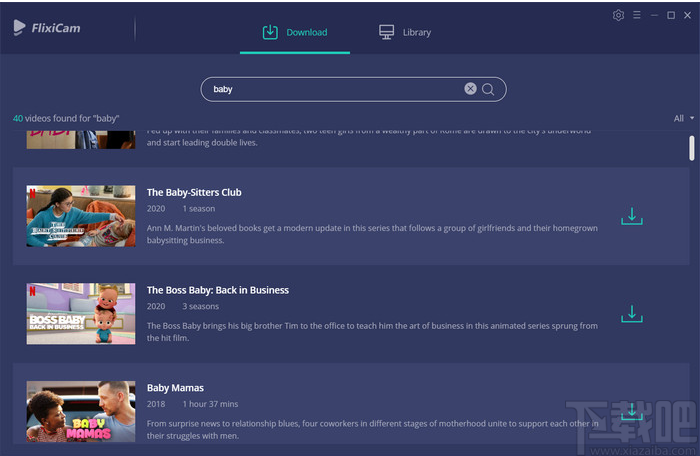Expand the All filter dropdown
Viewport: 700px width, 456px height.
tap(683, 118)
